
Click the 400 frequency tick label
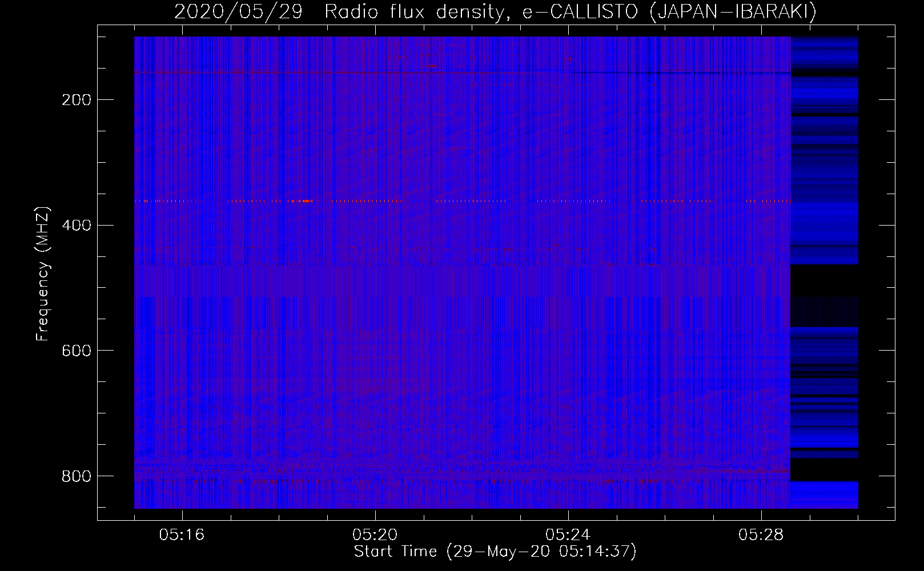75,225
